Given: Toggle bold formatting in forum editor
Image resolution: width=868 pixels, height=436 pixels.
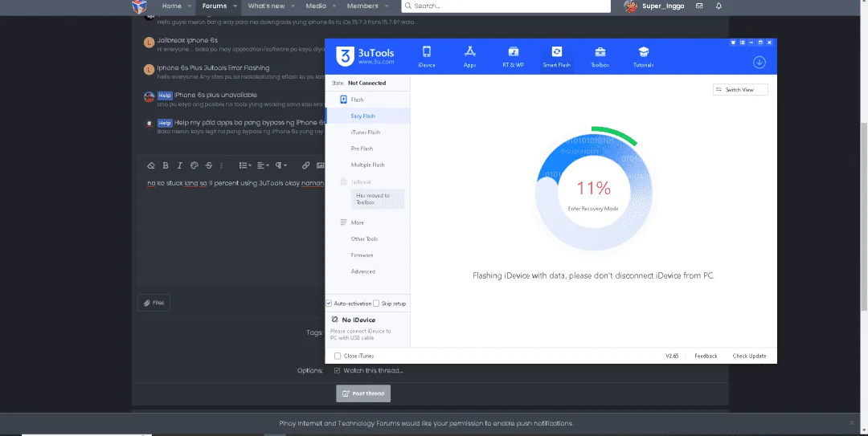Looking at the screenshot, I should coord(166,165).
